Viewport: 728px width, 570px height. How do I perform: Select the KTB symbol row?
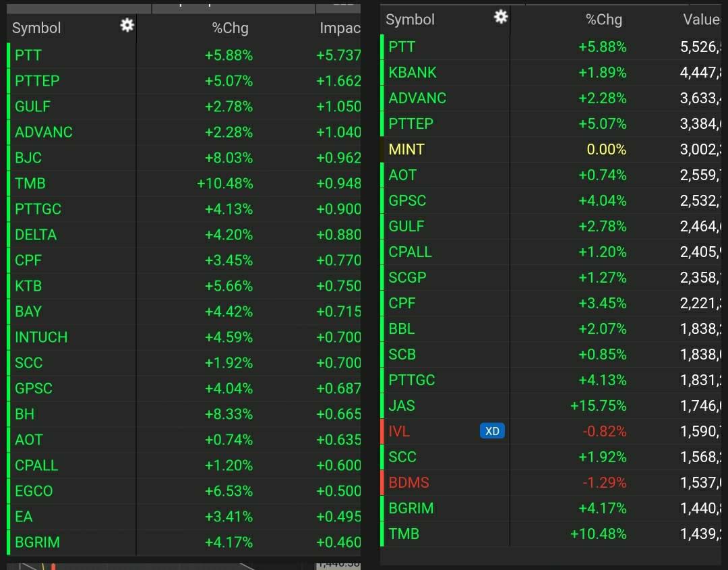(28, 286)
